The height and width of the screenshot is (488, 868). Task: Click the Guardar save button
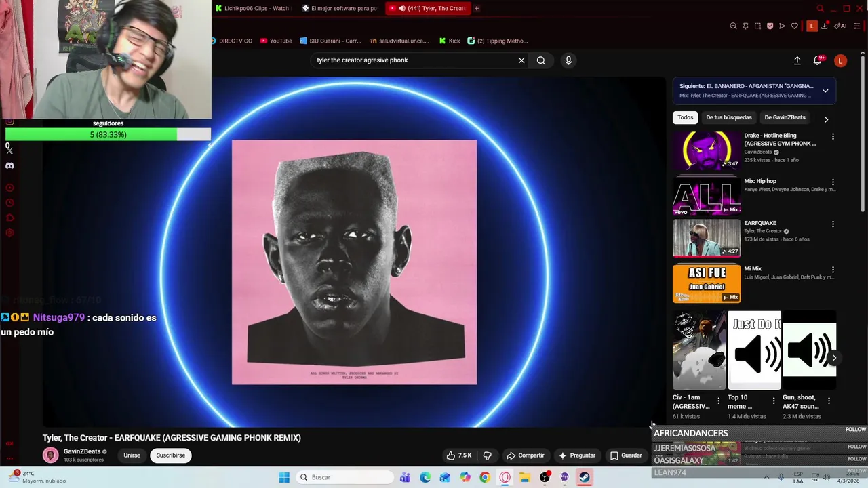[626, 455]
